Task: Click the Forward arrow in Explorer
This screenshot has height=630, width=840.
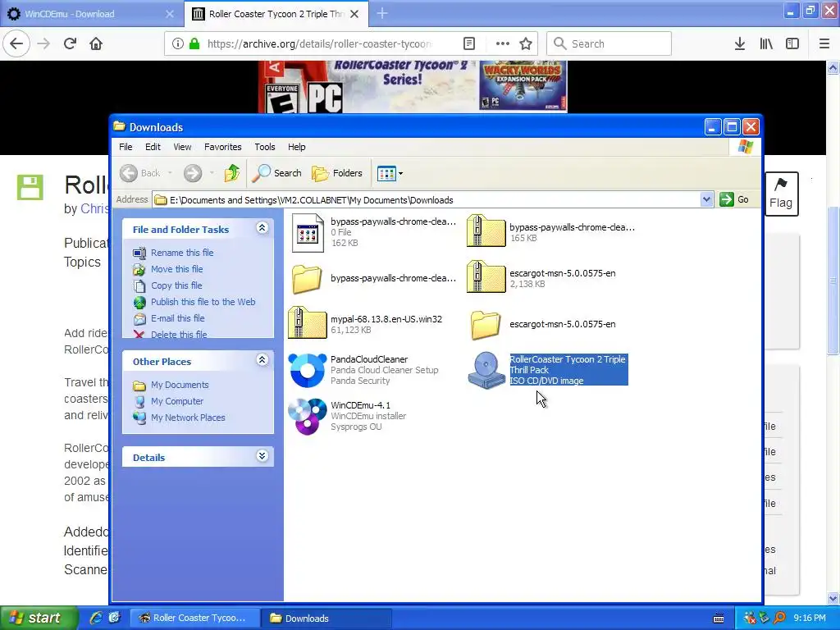Action: click(192, 173)
